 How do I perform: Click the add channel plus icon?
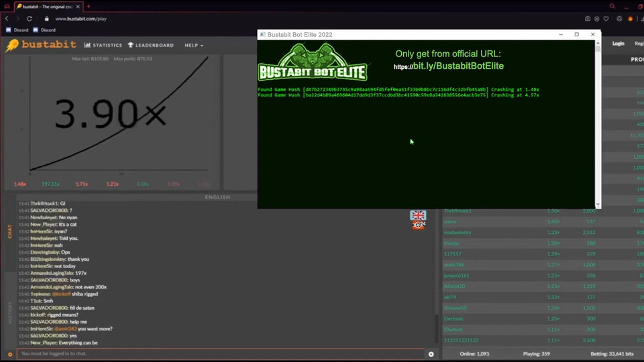(x=431, y=354)
